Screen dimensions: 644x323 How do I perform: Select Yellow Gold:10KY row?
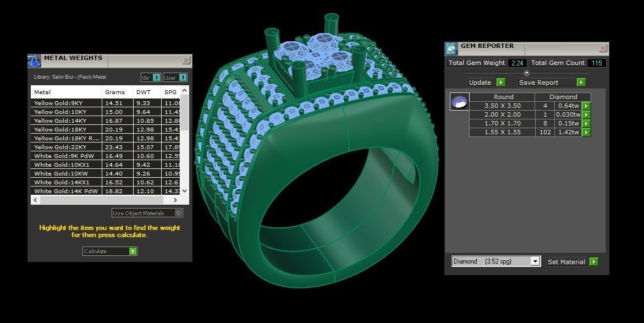(106, 112)
